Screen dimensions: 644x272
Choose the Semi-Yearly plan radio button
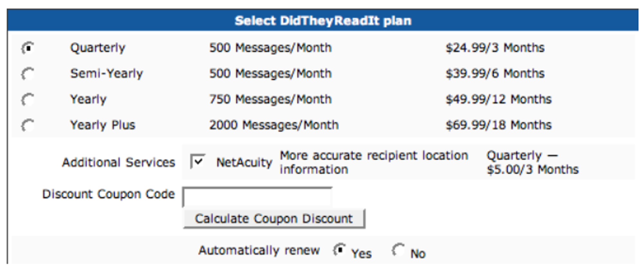[28, 74]
